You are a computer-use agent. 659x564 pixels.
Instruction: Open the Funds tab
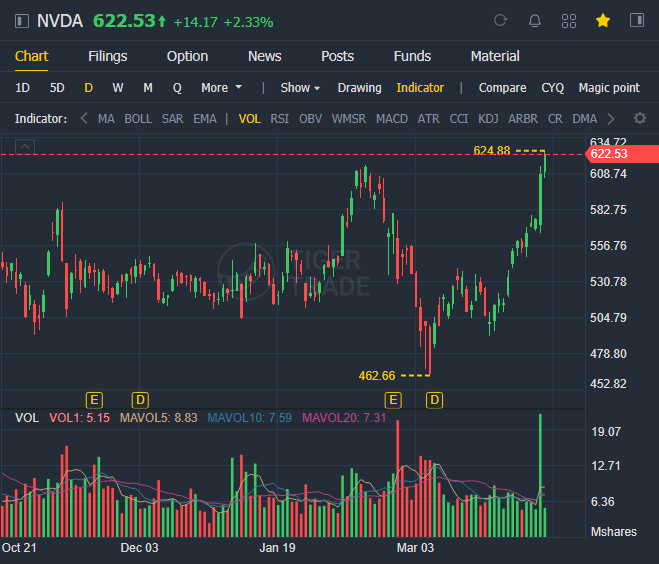(412, 56)
